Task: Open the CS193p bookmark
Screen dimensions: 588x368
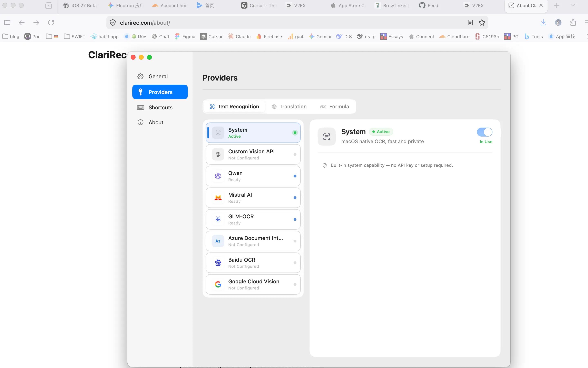Action: [x=487, y=37]
